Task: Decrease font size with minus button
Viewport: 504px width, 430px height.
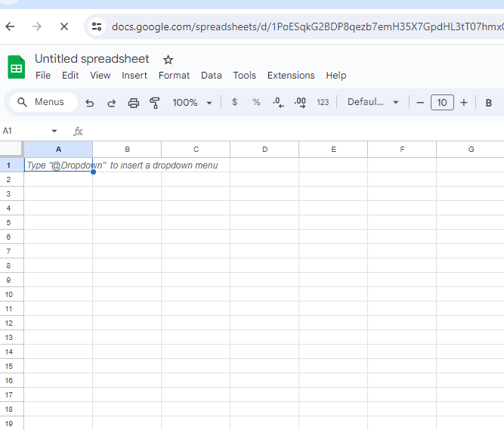Action: (420, 103)
